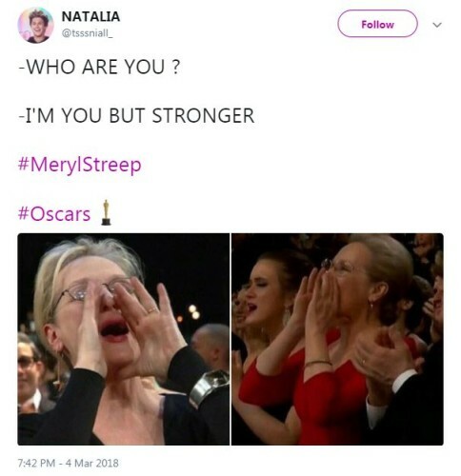Click the Follow button
461x476 pixels.
[x=377, y=24]
